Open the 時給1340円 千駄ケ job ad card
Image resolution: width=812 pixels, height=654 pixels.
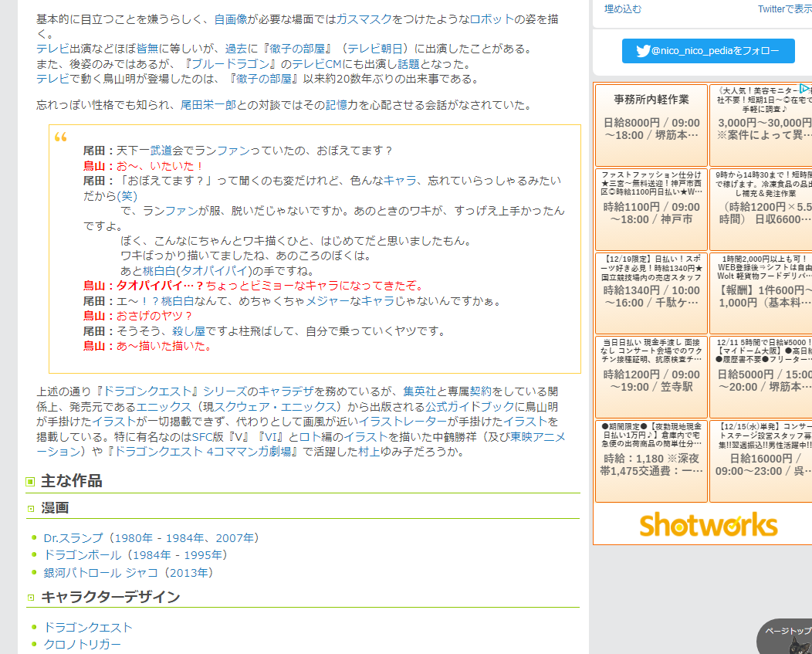651,293
